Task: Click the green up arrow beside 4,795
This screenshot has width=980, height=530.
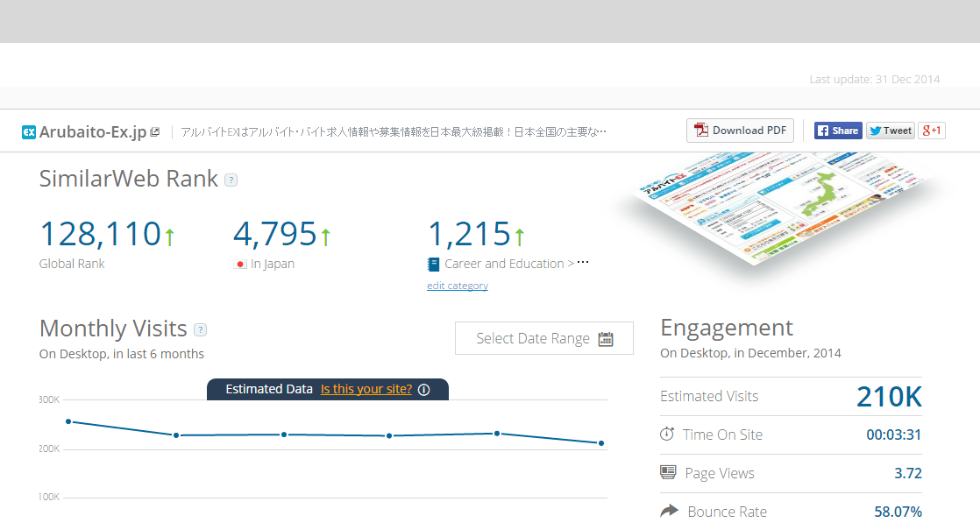Action: (x=325, y=236)
